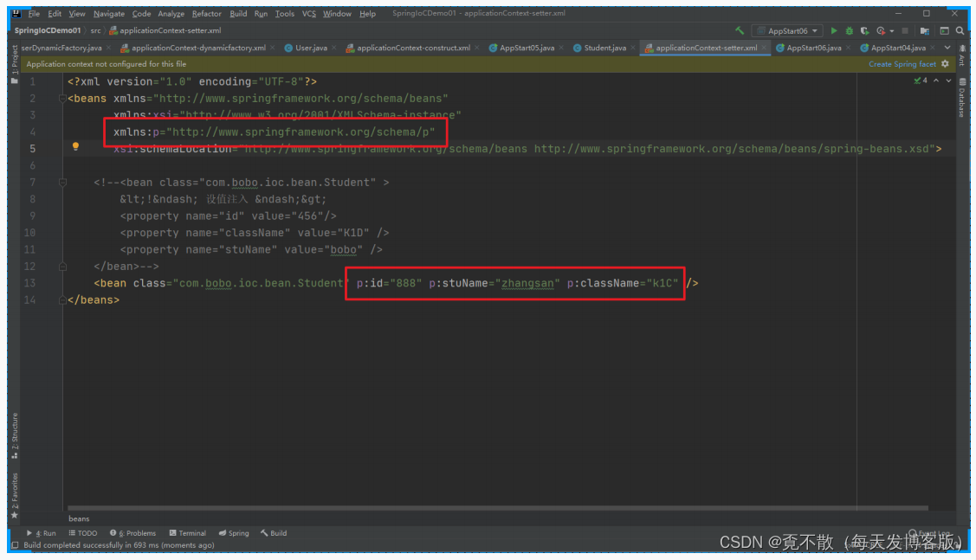Run the AppStart06 configuration

(834, 30)
